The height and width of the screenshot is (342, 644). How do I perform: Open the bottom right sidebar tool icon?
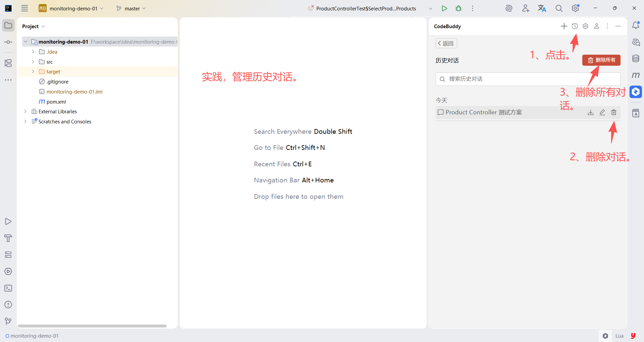636,113
